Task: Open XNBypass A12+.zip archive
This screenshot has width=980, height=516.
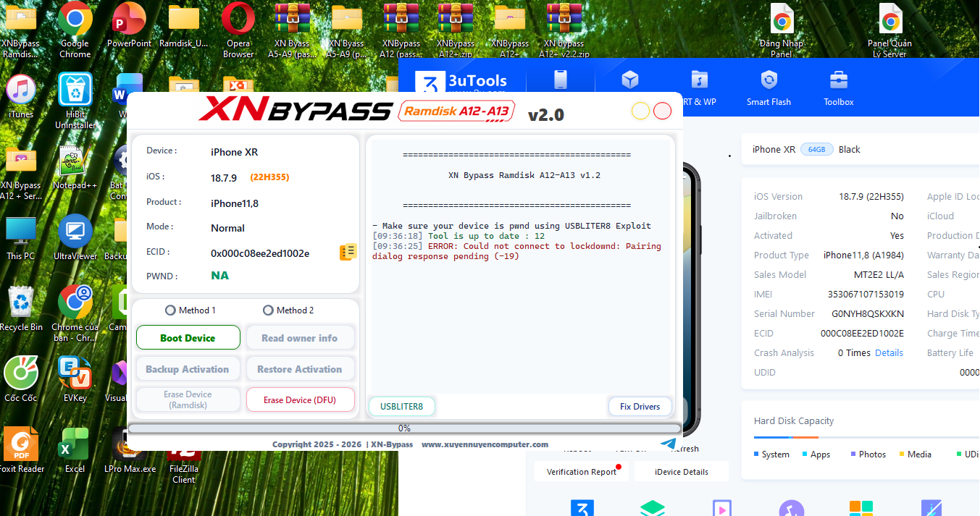Action: coord(456,30)
